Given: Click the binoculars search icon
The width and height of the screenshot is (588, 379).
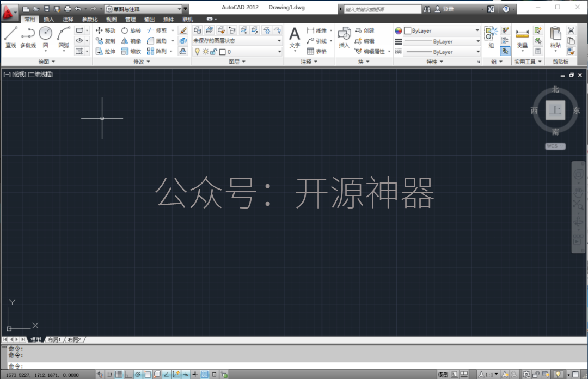Looking at the screenshot, I should click(427, 9).
